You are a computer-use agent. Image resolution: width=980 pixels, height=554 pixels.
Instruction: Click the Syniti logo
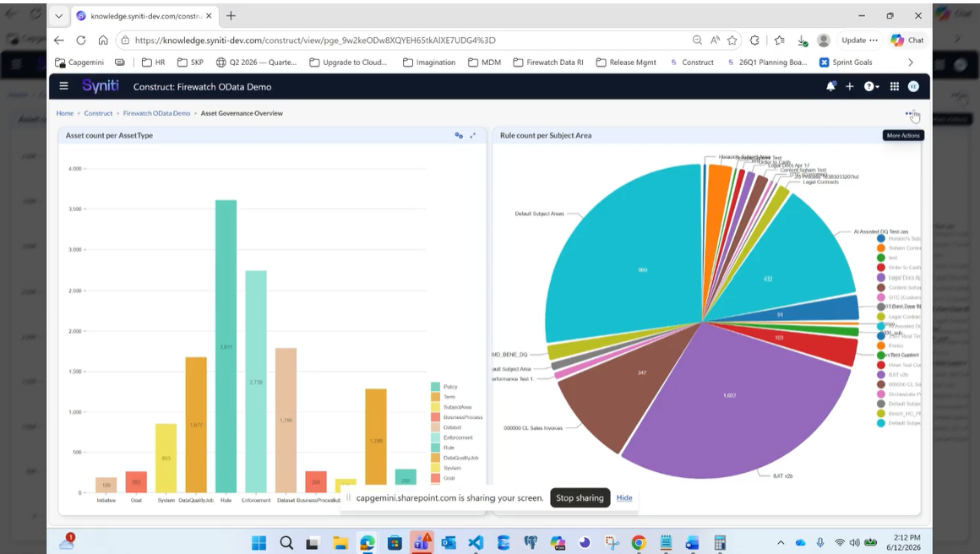100,86
